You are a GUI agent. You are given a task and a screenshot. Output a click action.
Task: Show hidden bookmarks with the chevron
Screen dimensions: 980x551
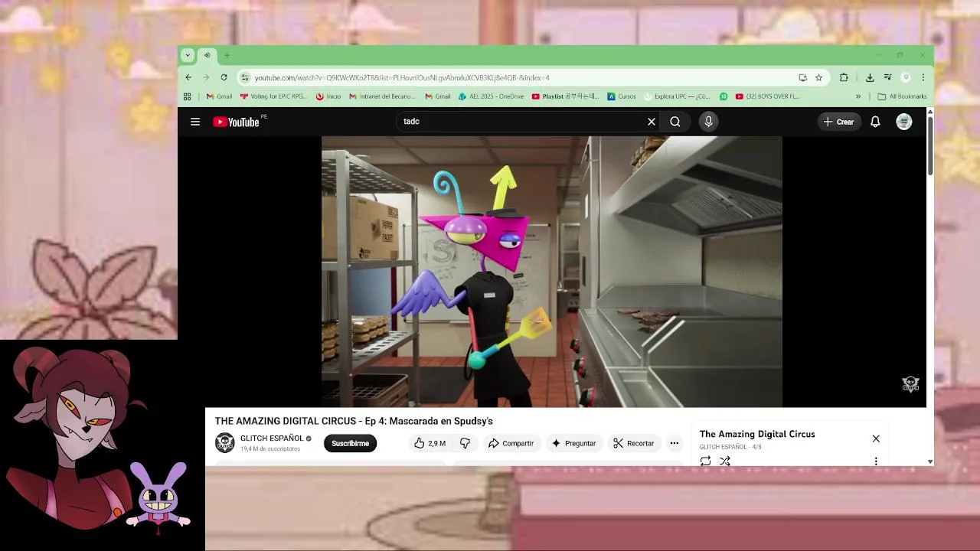click(858, 96)
